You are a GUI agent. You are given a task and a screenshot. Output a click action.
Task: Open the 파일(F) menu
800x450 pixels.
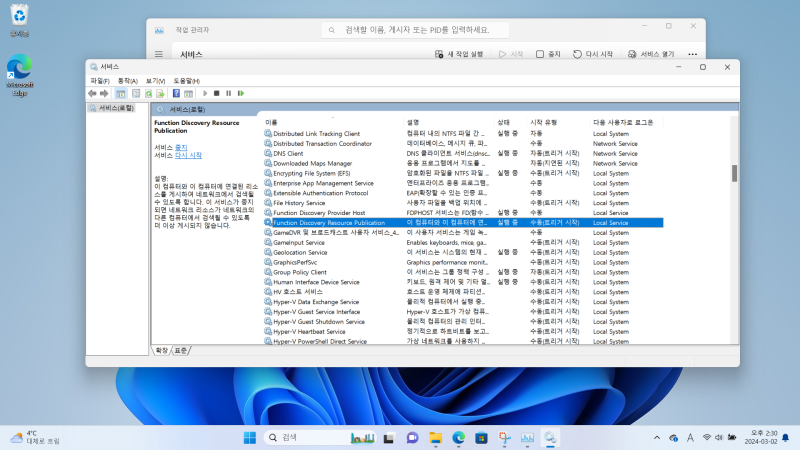99,81
